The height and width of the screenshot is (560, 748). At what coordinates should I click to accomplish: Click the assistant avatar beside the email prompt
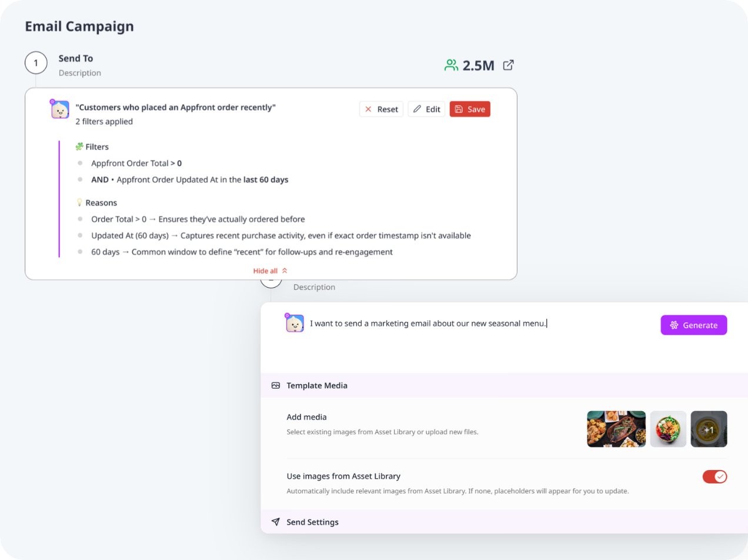(x=295, y=323)
